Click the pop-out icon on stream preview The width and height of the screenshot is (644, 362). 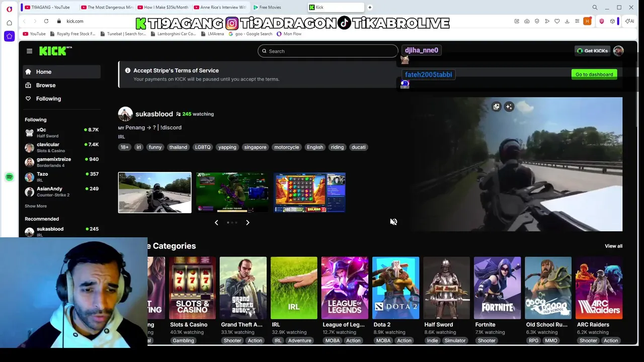point(496,107)
